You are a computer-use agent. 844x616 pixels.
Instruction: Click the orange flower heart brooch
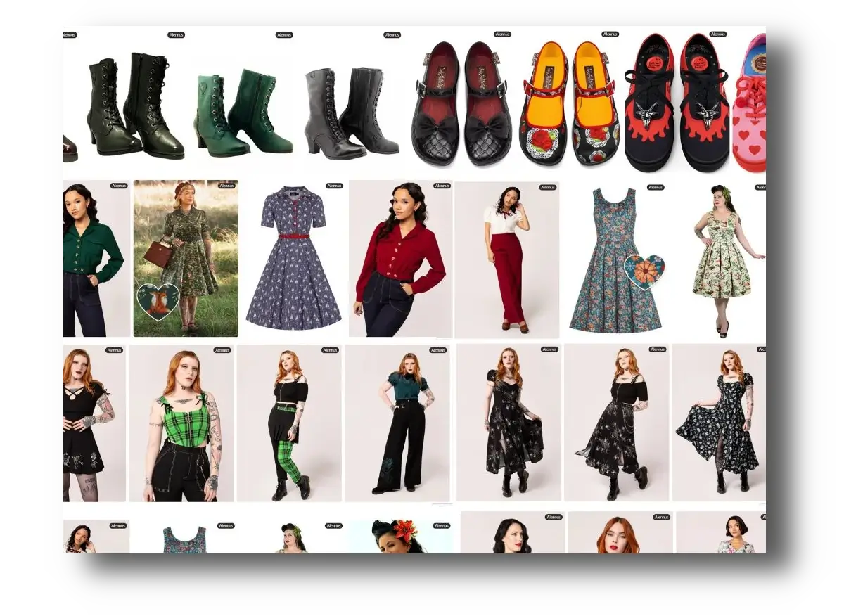[x=644, y=272]
